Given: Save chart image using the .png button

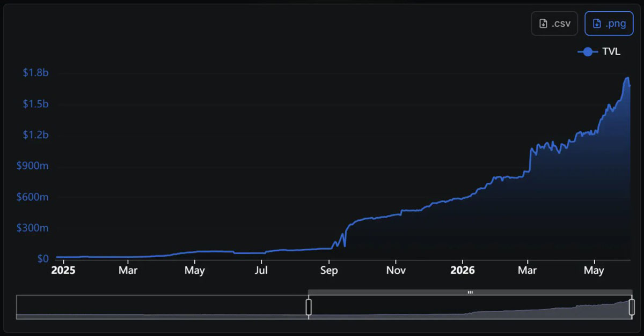Looking at the screenshot, I should click(x=609, y=24).
